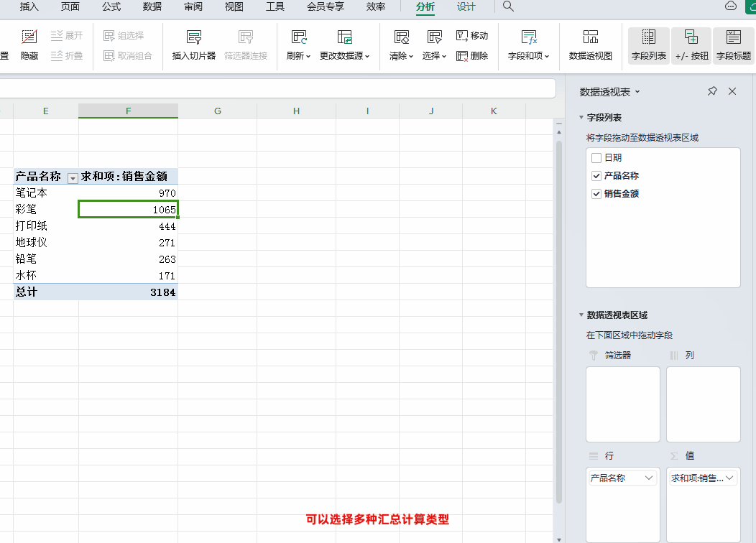The width and height of the screenshot is (756, 543).
Task: Collapse the 字段列表 section
Action: tap(581, 117)
